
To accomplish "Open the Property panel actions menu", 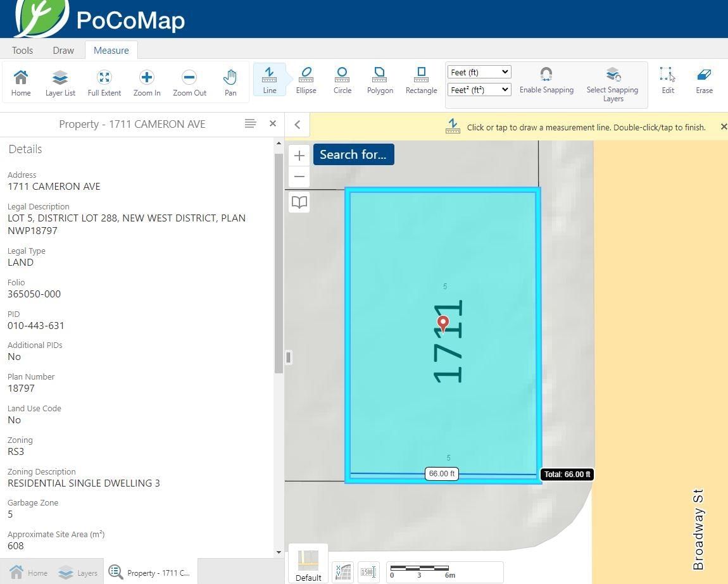I will coord(250,123).
